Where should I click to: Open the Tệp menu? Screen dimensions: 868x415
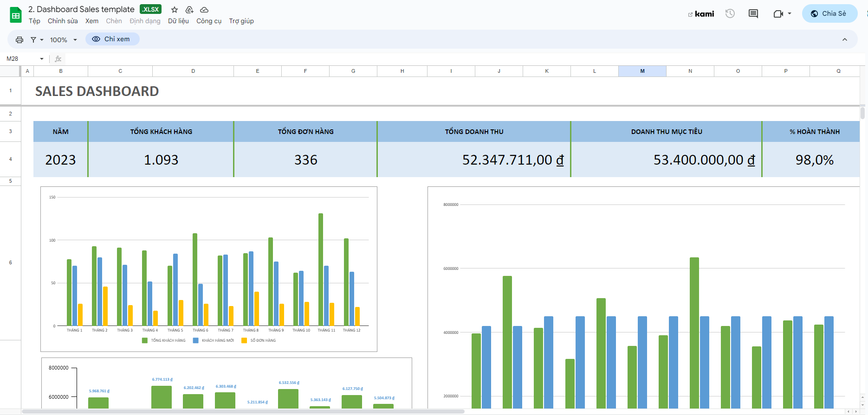point(34,21)
